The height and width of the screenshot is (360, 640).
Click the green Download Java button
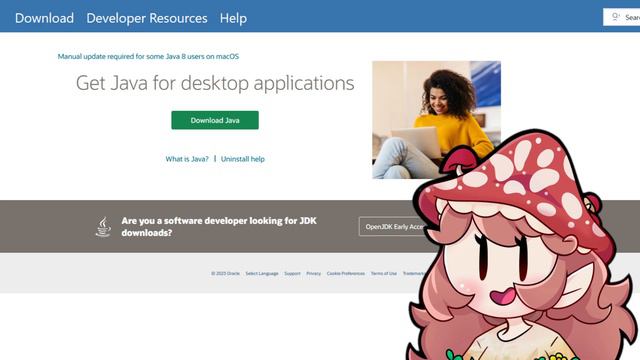click(215, 120)
